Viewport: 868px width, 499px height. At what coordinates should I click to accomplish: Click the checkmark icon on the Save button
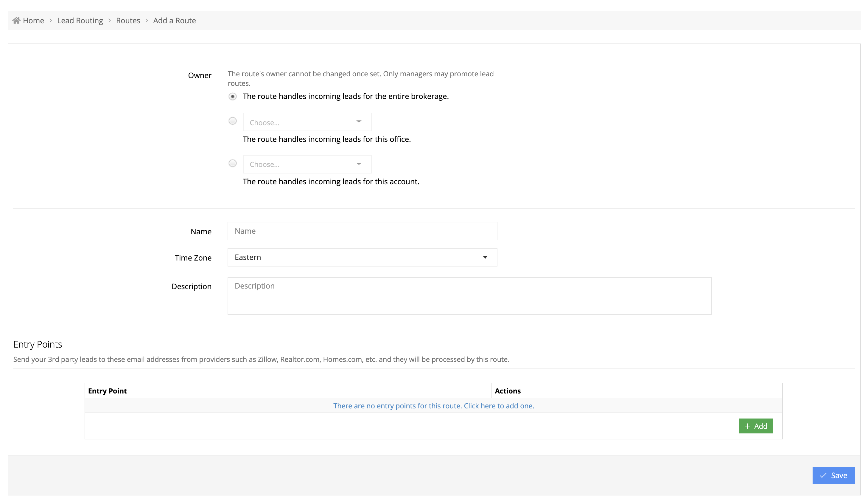[823, 475]
